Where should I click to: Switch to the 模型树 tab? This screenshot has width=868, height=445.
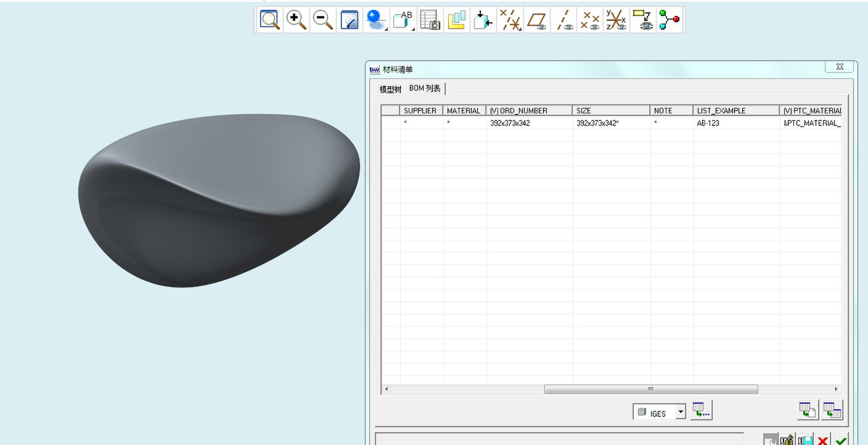390,89
